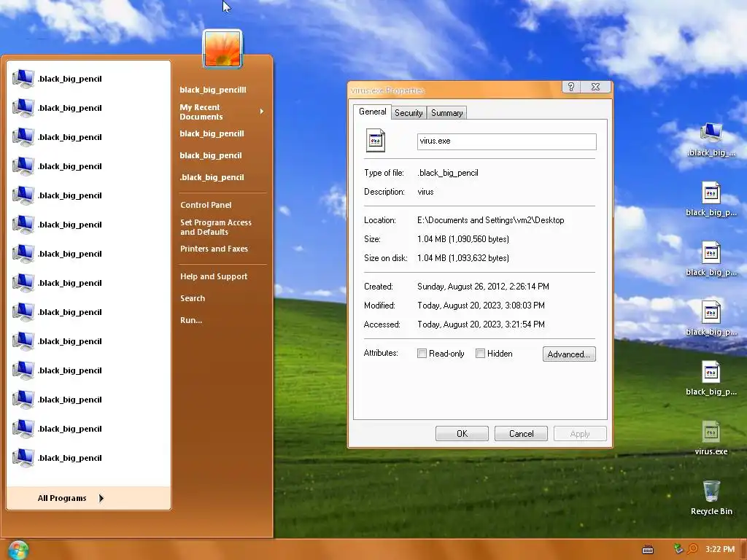Open Printers and Faxes
747x560 pixels.
[x=214, y=249]
